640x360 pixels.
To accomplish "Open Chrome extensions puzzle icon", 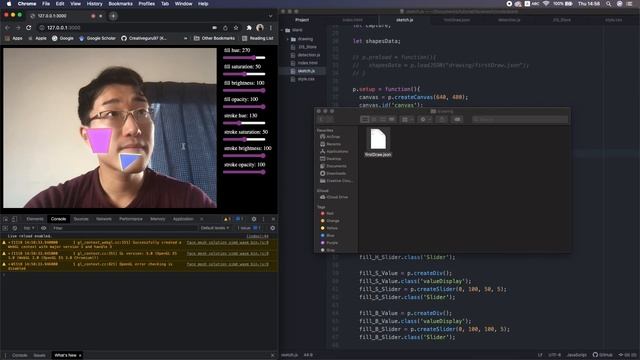I will [x=249, y=28].
